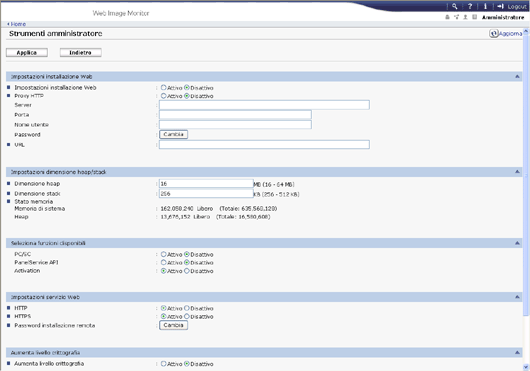Disable Activation with Disattivo radio
The image size is (530, 371).
coord(187,271)
